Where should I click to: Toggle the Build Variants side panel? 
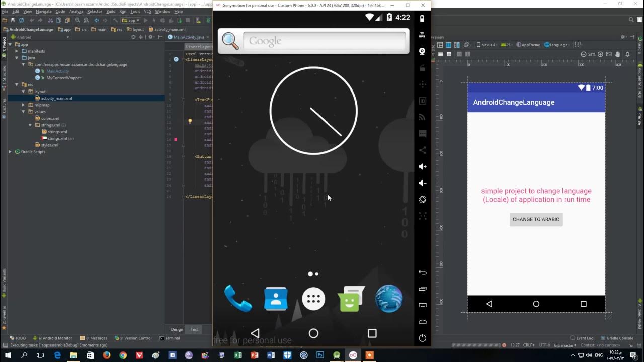[x=4, y=282]
